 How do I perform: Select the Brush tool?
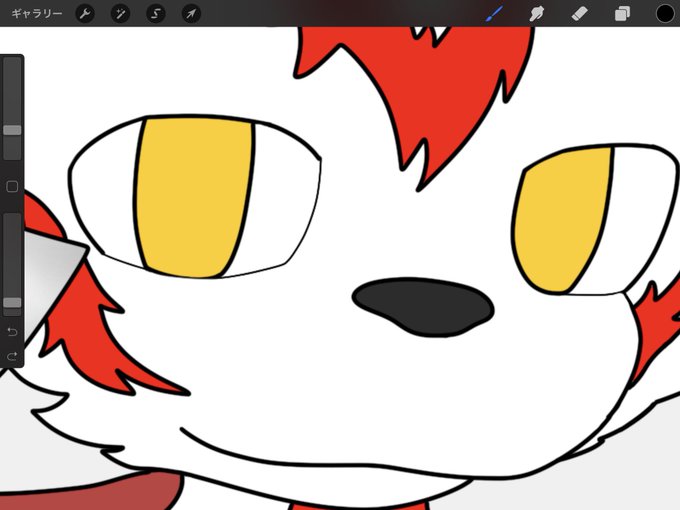[494, 14]
